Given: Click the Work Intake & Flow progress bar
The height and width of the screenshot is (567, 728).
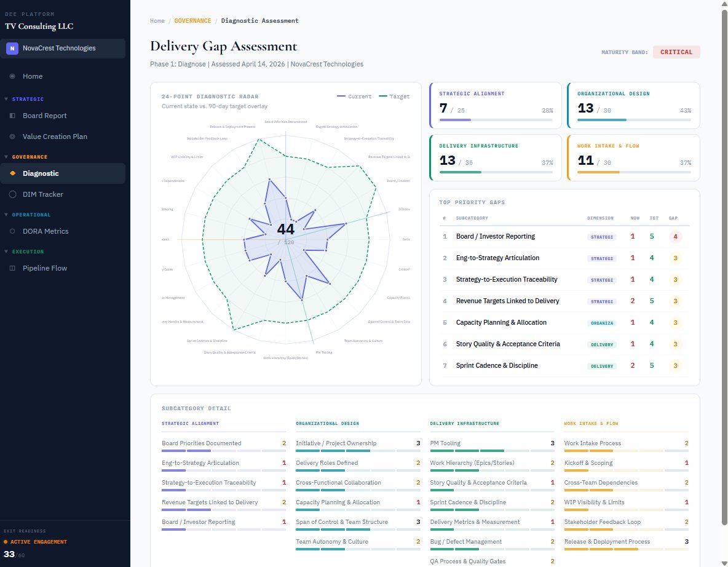Looking at the screenshot, I should click(634, 172).
